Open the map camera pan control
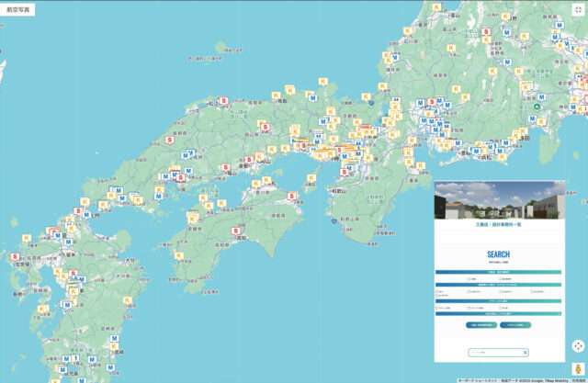 577,346
